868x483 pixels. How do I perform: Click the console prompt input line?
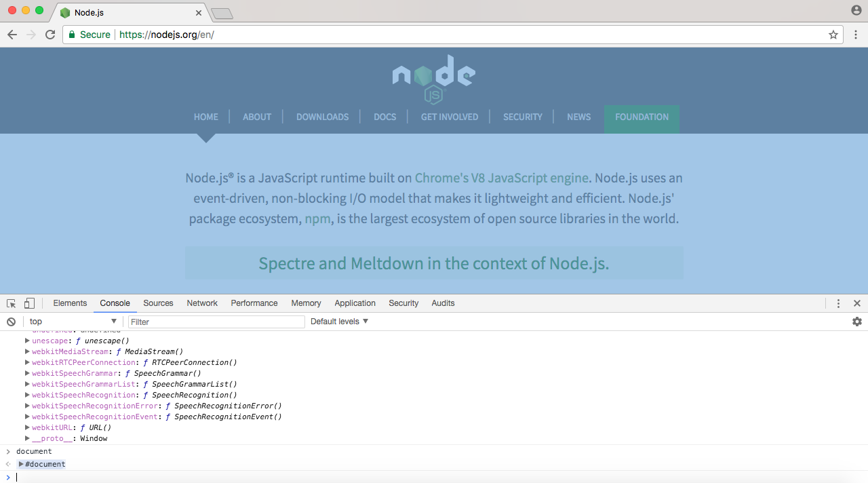pyautogui.click(x=434, y=477)
